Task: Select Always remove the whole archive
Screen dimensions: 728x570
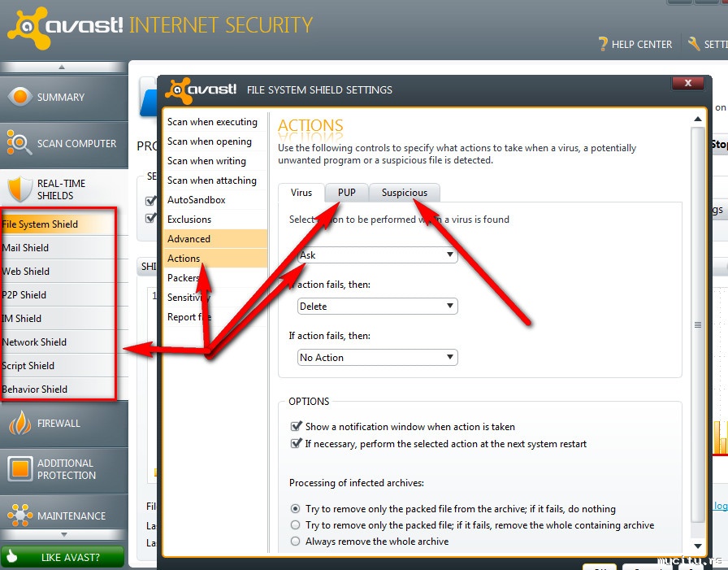Action: tap(295, 542)
